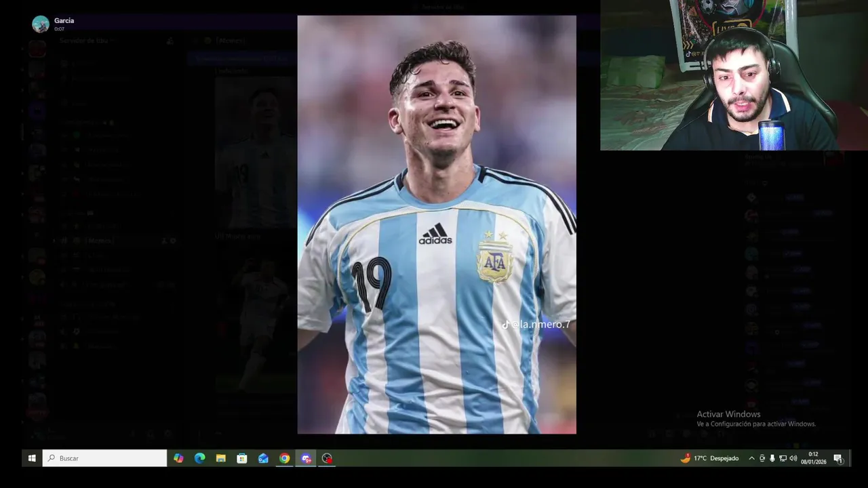This screenshot has width=868, height=488.
Task: Open the Mail app on the taskbar
Action: 263,458
